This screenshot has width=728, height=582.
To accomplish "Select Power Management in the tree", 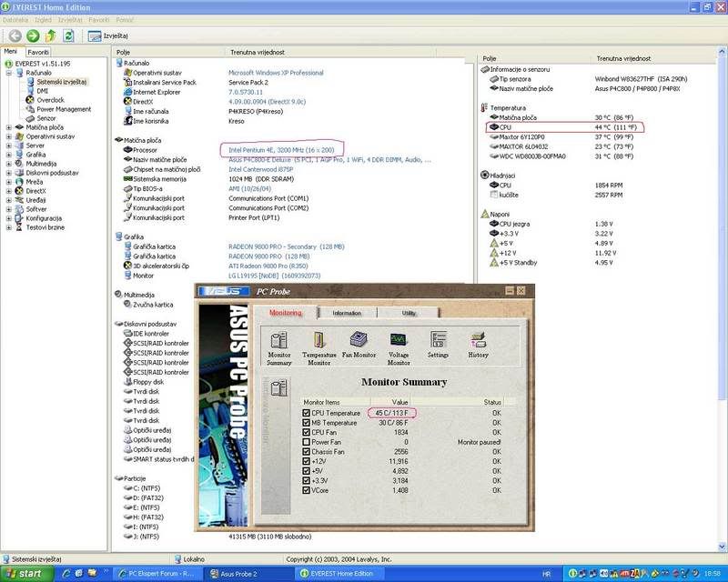I will (64, 109).
